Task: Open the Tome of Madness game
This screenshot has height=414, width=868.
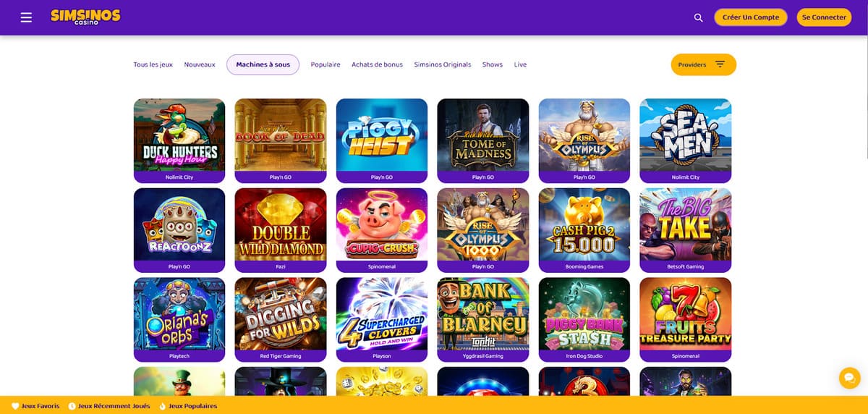Action: (483, 135)
